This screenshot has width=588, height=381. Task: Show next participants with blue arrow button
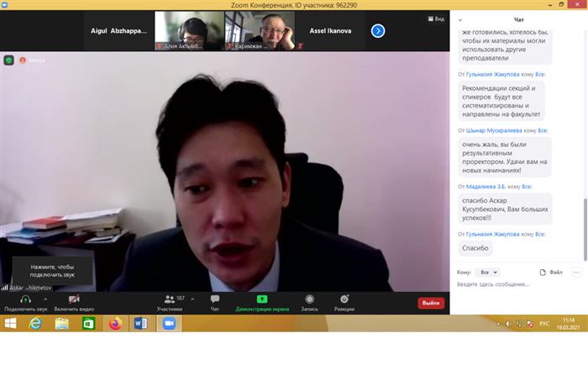point(378,30)
